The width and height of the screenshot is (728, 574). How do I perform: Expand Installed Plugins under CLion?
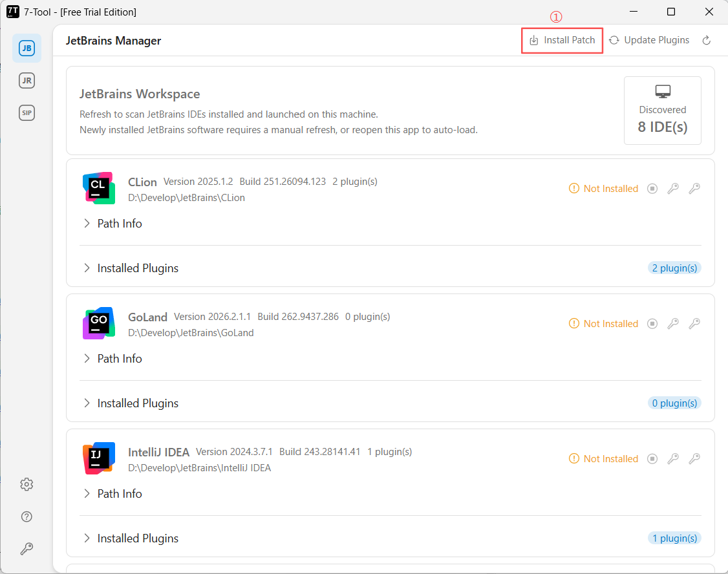(x=131, y=268)
